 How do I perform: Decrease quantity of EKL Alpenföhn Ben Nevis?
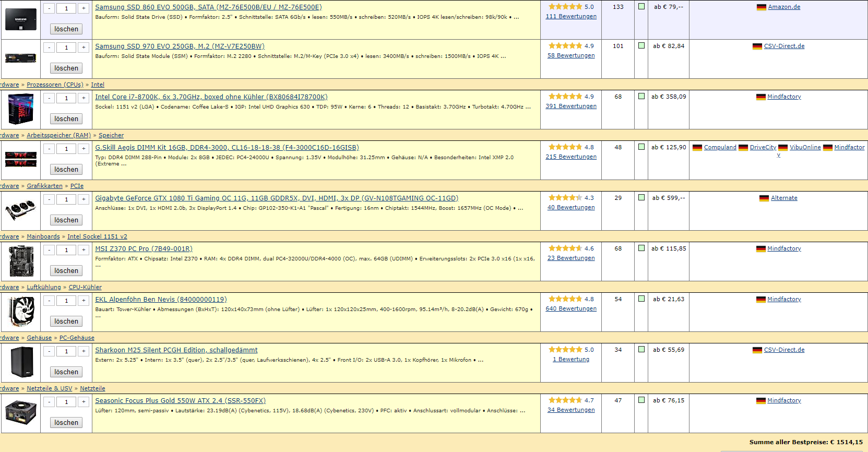(x=49, y=301)
